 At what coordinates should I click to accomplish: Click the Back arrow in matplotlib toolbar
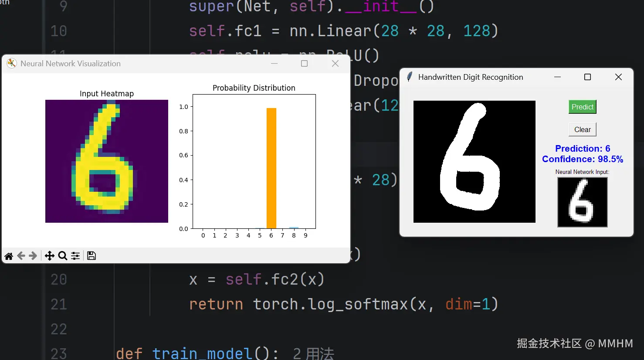[21, 256]
